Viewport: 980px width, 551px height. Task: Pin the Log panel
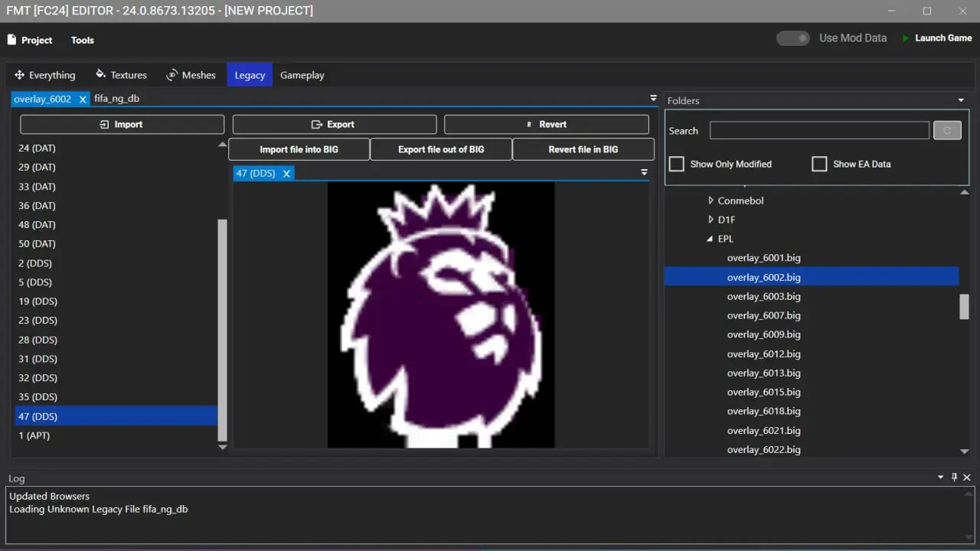(x=954, y=478)
